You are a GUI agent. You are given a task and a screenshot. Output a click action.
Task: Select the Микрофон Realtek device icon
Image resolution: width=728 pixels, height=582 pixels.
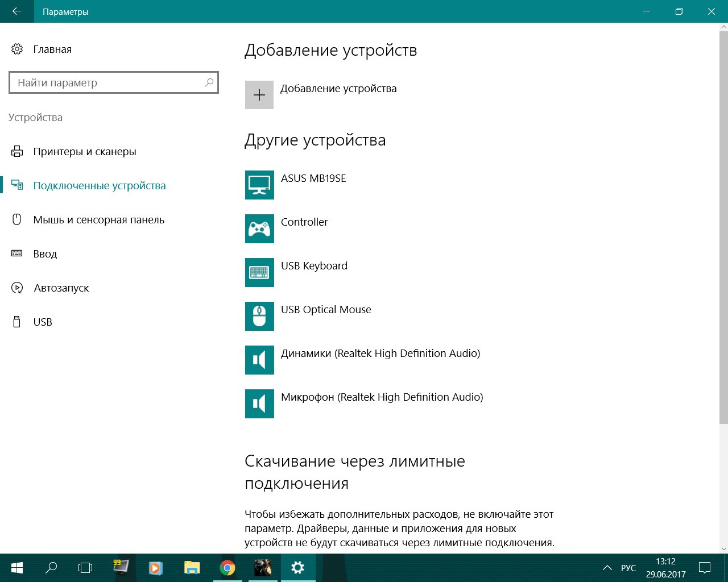259,404
